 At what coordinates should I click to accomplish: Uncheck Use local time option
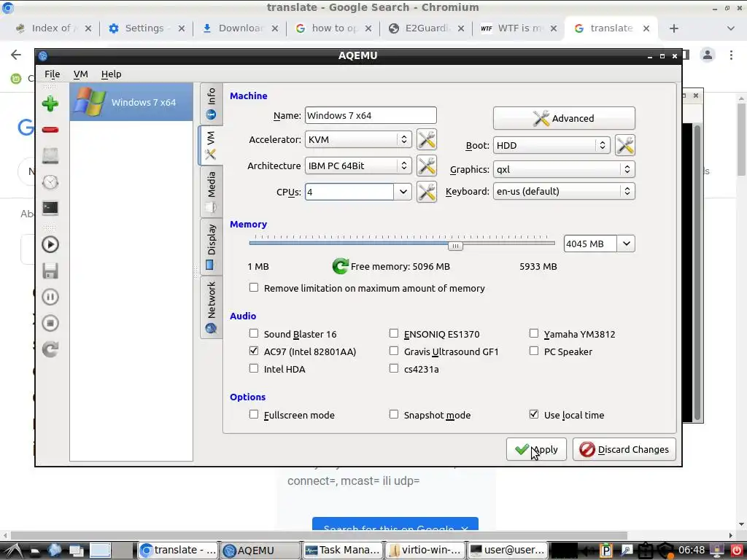coord(533,414)
